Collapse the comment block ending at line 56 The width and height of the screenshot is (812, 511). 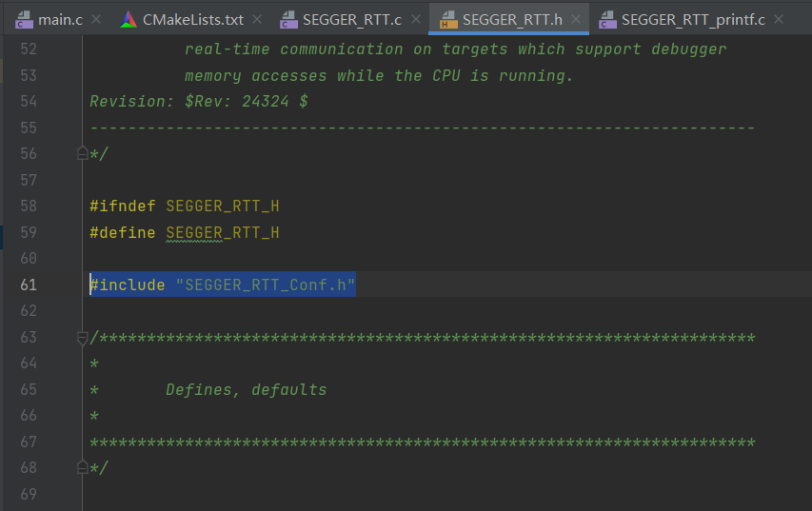(x=83, y=154)
